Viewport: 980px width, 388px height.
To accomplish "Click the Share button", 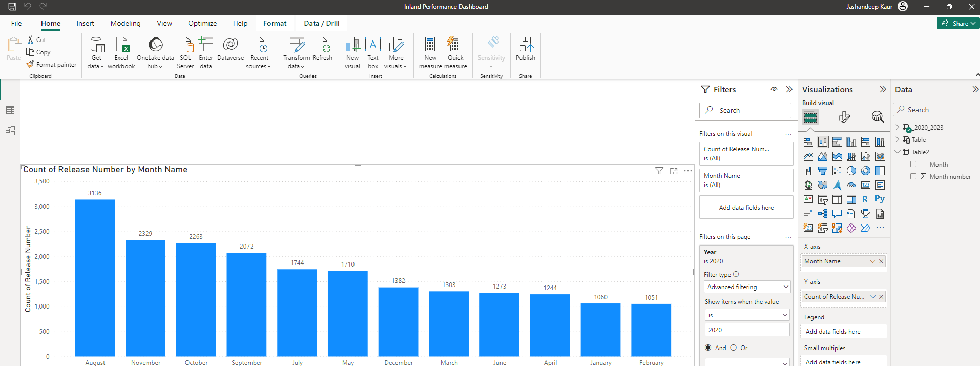I will (958, 23).
